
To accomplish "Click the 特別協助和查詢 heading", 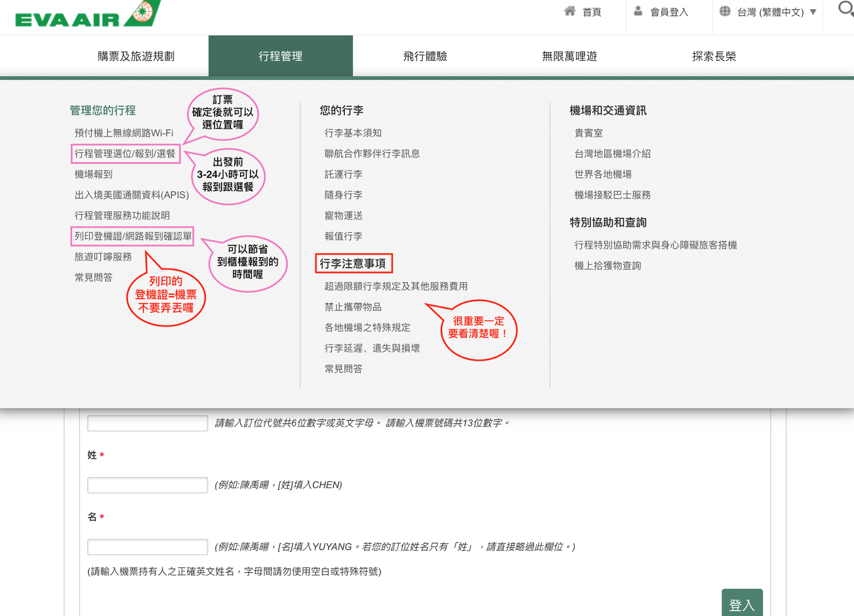I will pos(608,223).
